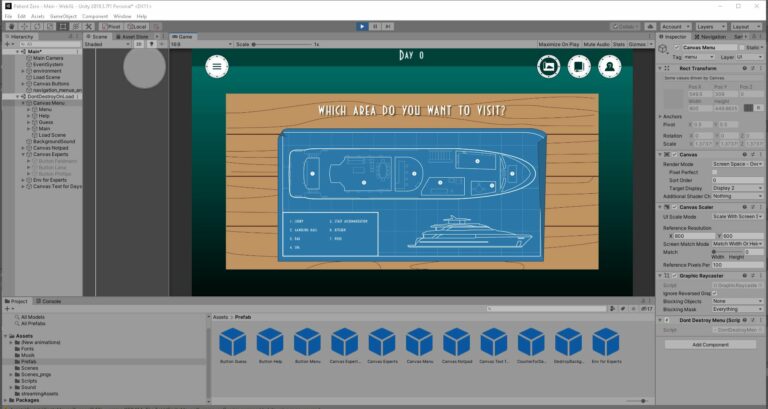Enable the Pixel Perfect checkbox

[716, 172]
